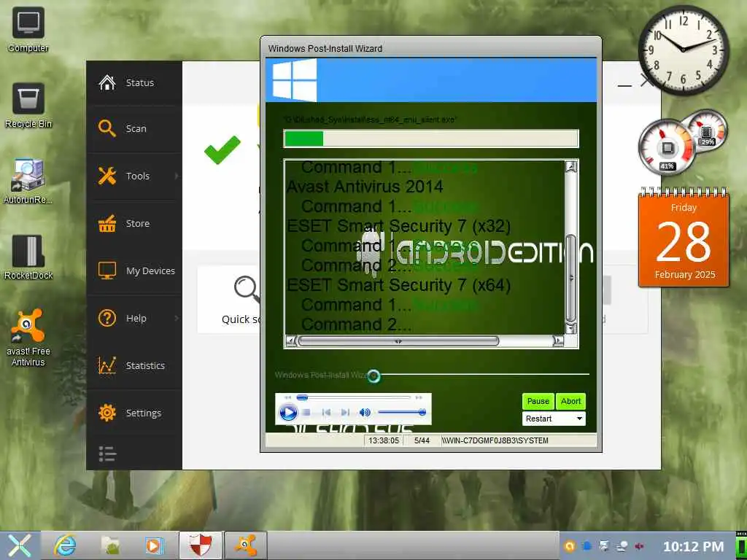Open avast! Free Antivirus desktop shortcut
Viewport: 747px width, 560px height.
28,338
